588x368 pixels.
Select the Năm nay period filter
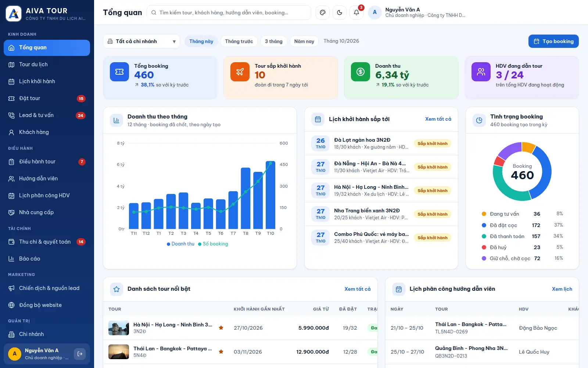[x=304, y=41]
